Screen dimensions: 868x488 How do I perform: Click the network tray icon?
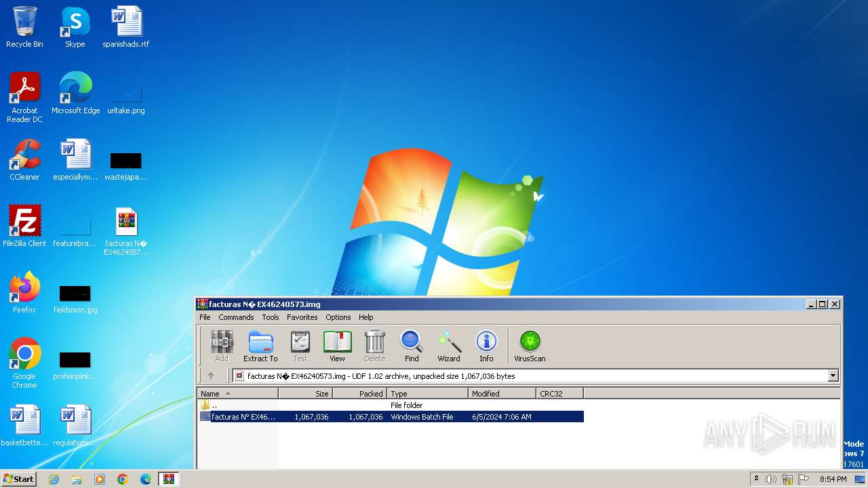787,479
